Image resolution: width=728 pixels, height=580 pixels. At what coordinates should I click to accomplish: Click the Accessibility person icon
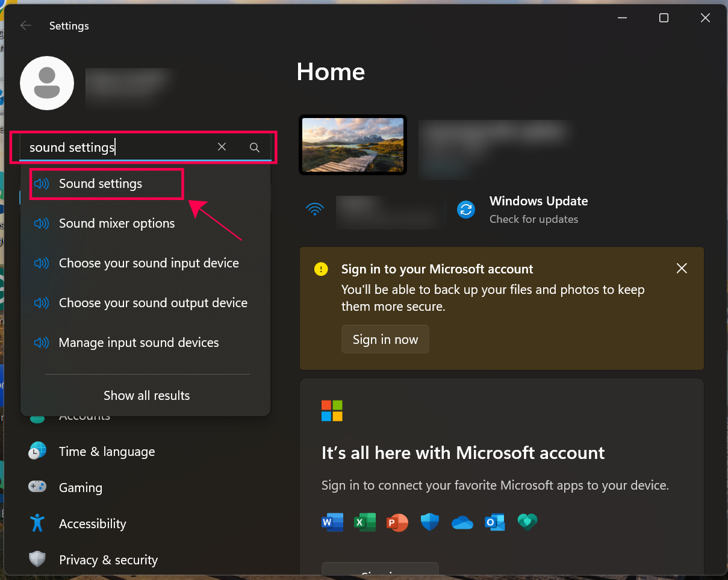(x=37, y=523)
